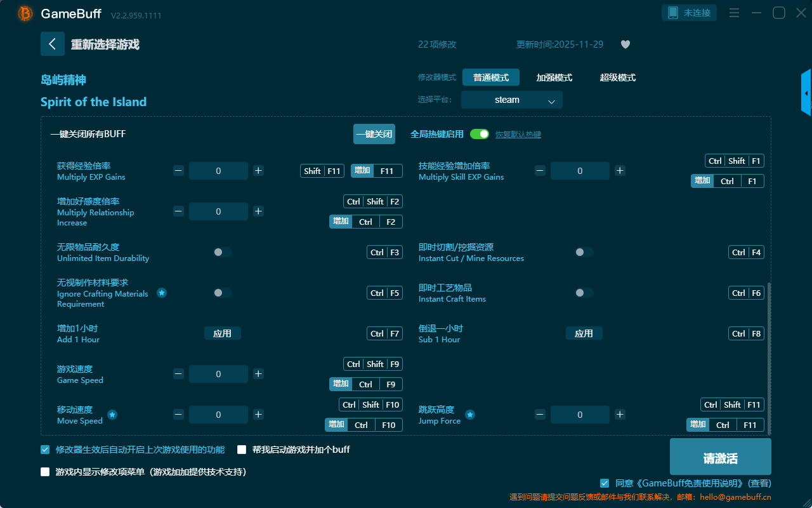Switch to 加强模式 enhanced mode tab

pyautogui.click(x=554, y=77)
